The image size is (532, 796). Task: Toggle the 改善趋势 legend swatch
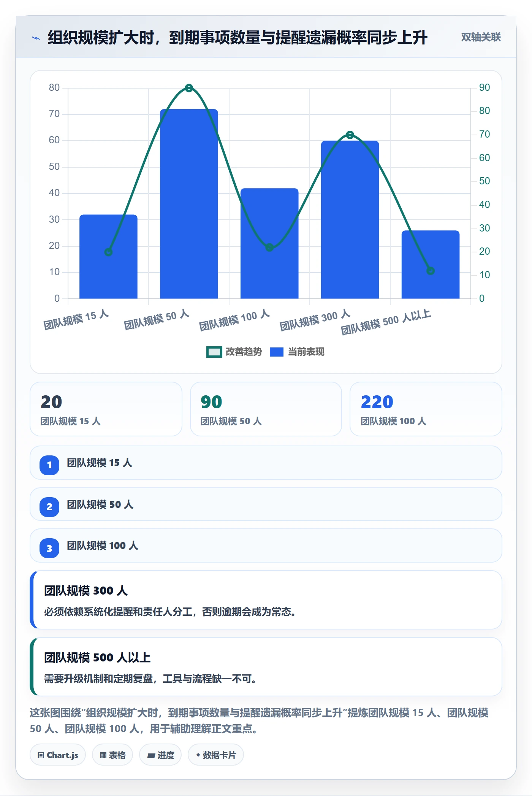click(x=214, y=352)
